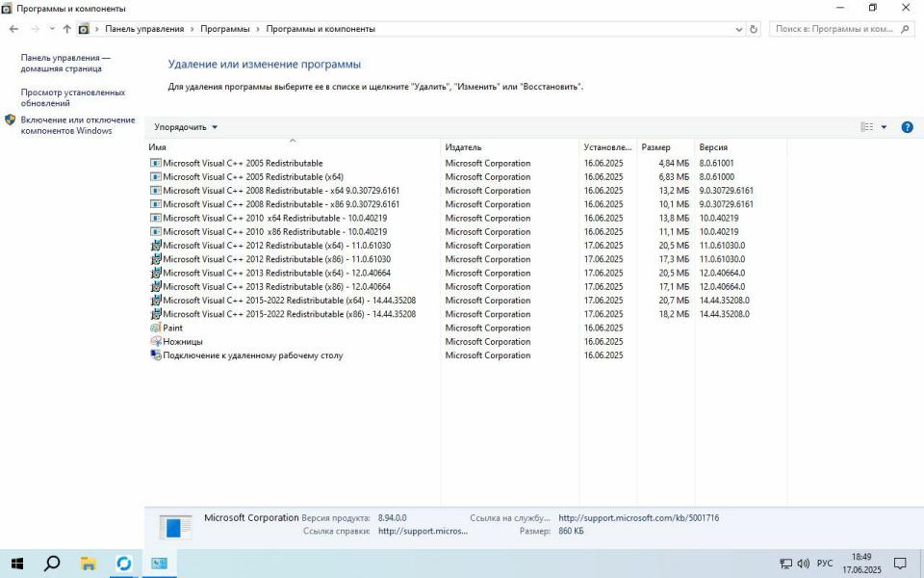Image resolution: width=924 pixels, height=578 pixels.
Task: Expand the address bar history dropdown
Action: coord(739,29)
